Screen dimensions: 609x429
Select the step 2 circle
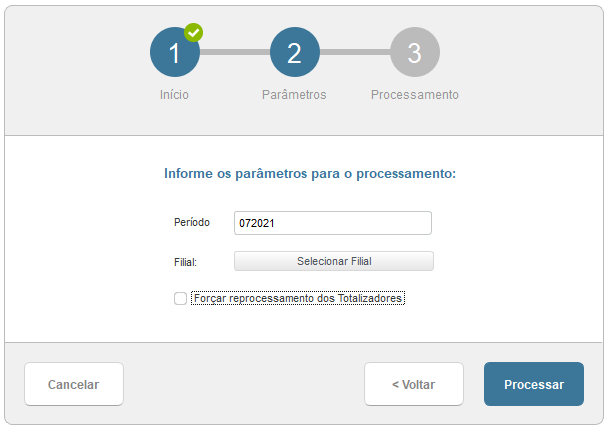click(x=294, y=53)
